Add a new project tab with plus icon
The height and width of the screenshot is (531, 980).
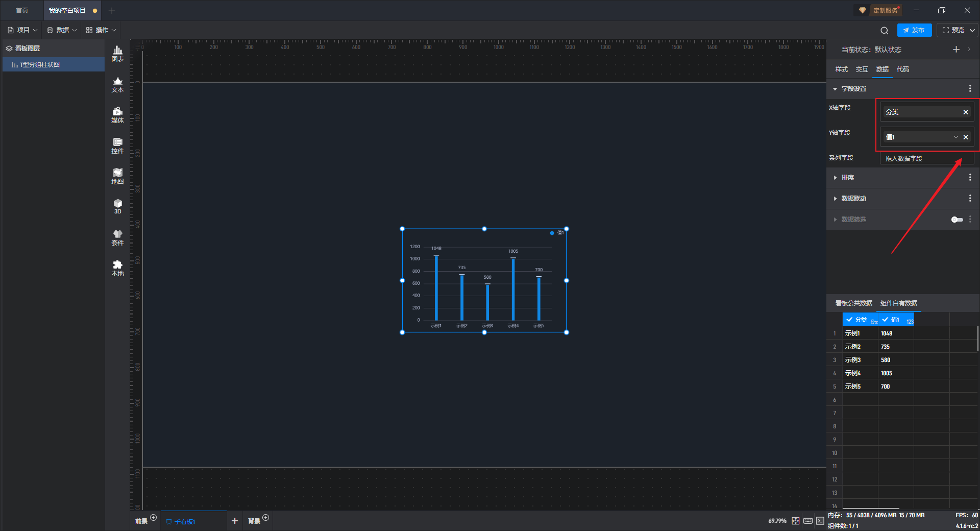(112, 11)
